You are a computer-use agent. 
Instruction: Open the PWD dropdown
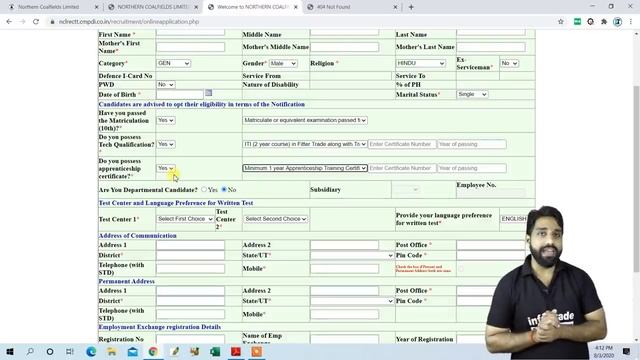(x=166, y=84)
